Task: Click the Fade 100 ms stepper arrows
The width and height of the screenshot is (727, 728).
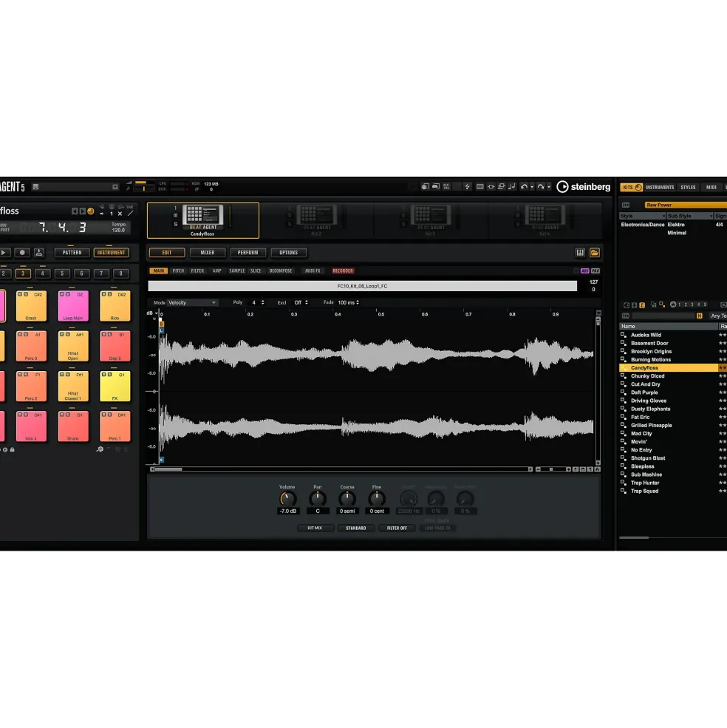Action: click(x=358, y=303)
